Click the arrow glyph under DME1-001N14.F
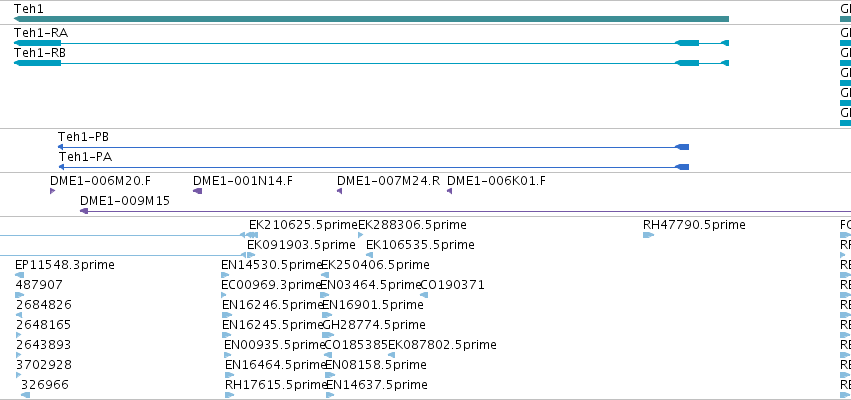 198,191
